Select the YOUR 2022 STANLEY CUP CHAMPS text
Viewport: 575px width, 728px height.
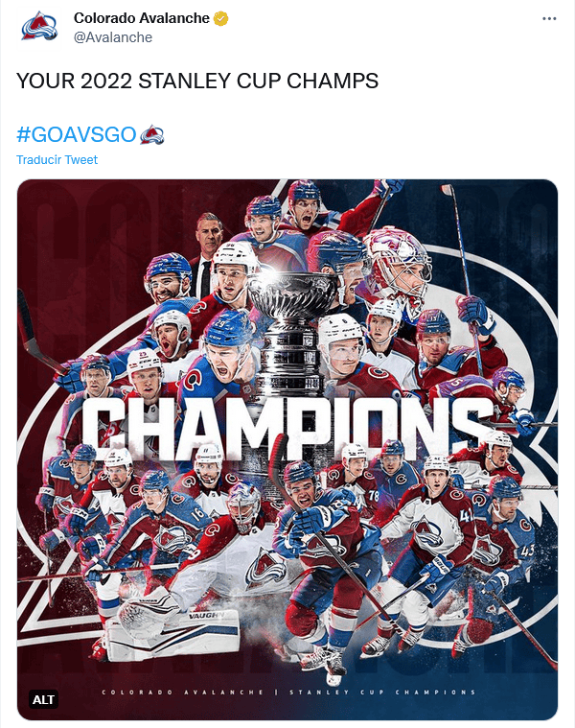point(196,82)
